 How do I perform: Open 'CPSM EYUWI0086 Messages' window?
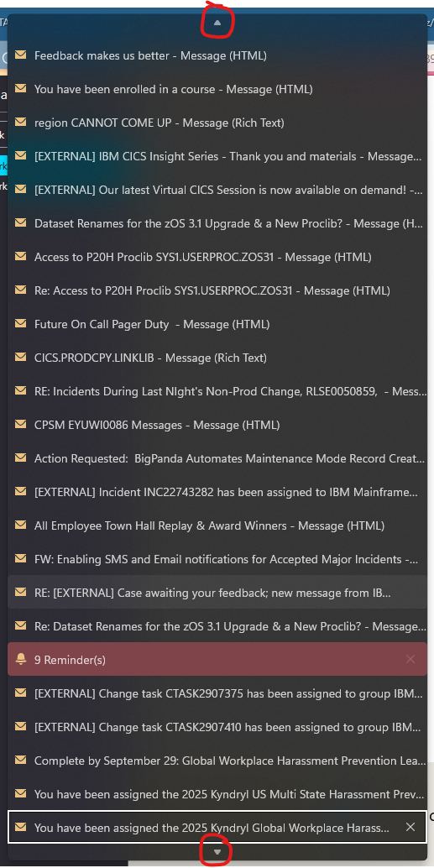tap(217, 425)
